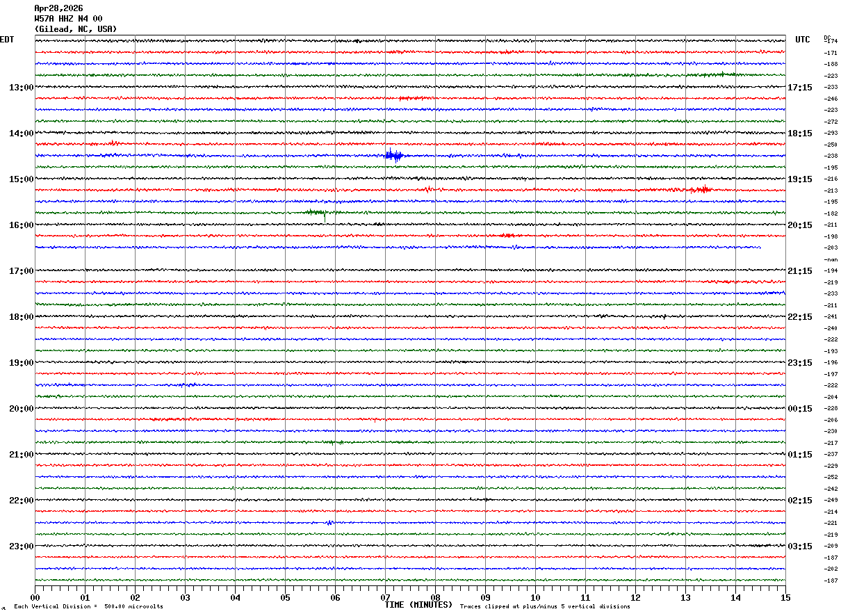Click the 00 minute axis tick label
This screenshot has width=841, height=616.
click(x=35, y=598)
